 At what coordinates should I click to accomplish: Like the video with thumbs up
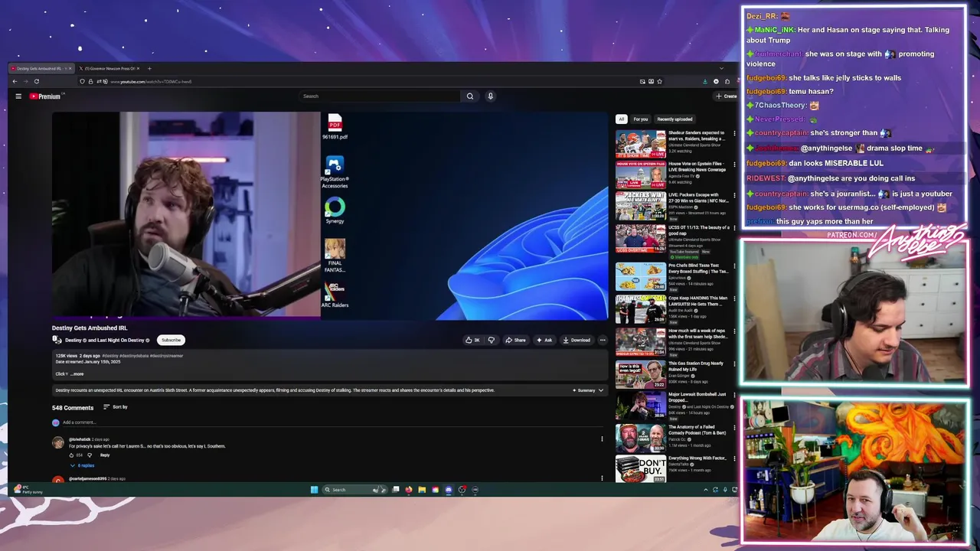point(472,340)
